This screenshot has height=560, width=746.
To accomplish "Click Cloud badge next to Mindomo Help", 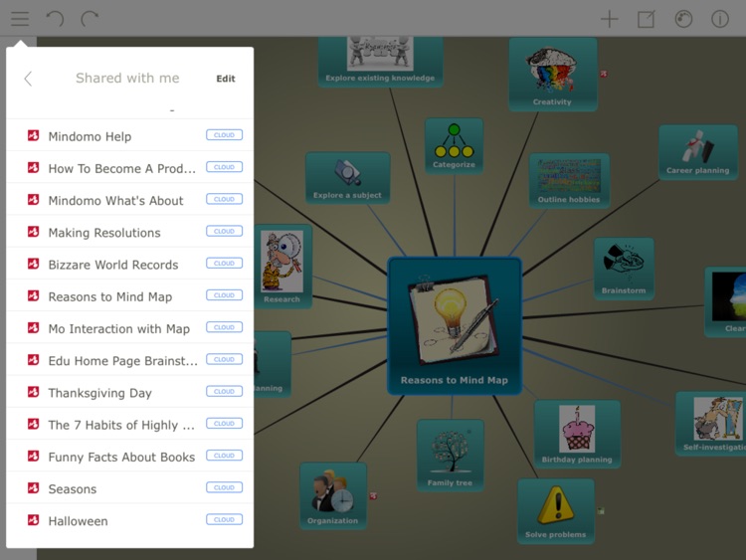I will [x=224, y=135].
